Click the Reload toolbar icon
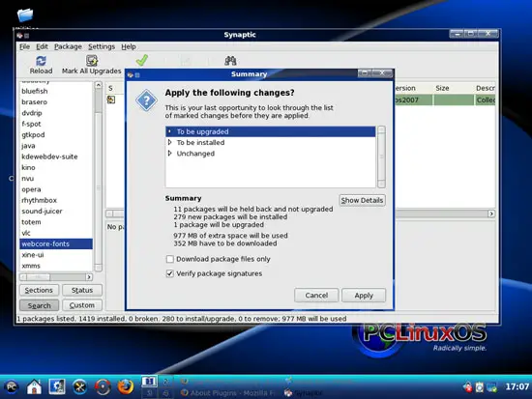This screenshot has width=532, height=399. click(x=41, y=61)
